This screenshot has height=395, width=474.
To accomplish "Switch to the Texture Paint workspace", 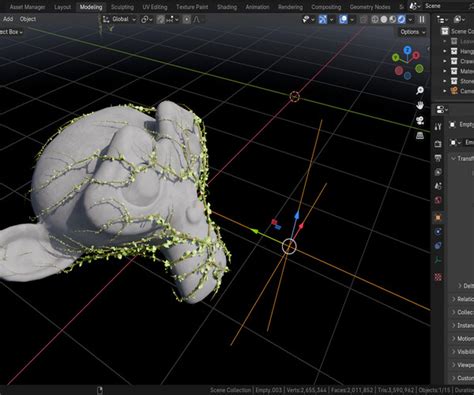I will [192, 7].
